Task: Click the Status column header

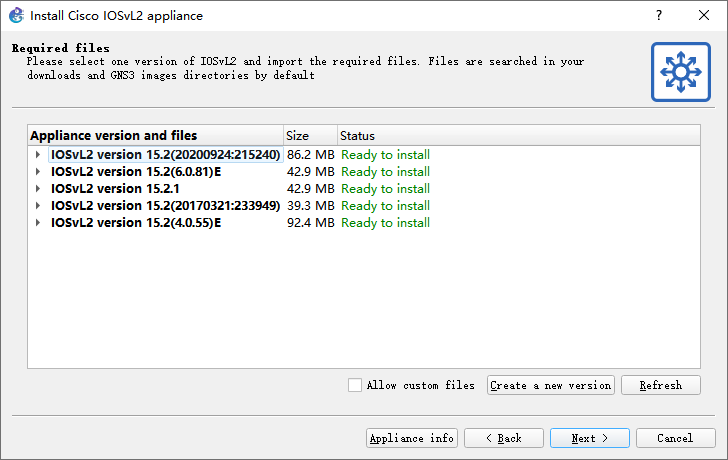Action: pyautogui.click(x=519, y=136)
